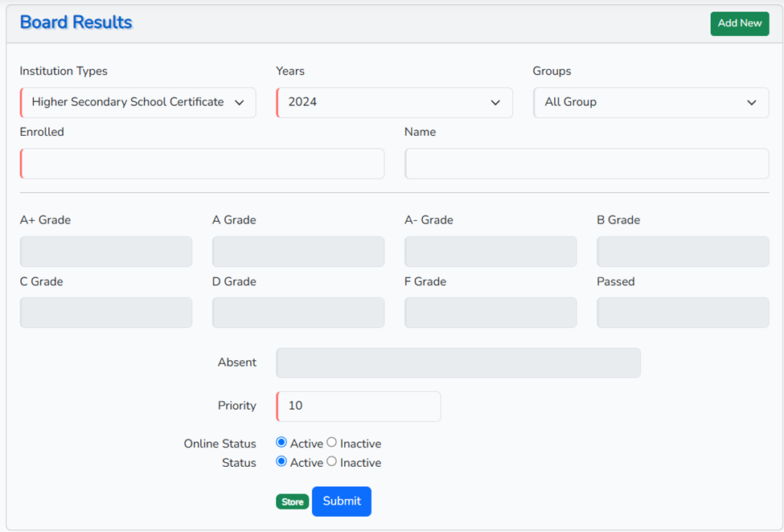Screen dimensions: 784x532
Task: Focus the Enrolled input field
Action: (202, 164)
